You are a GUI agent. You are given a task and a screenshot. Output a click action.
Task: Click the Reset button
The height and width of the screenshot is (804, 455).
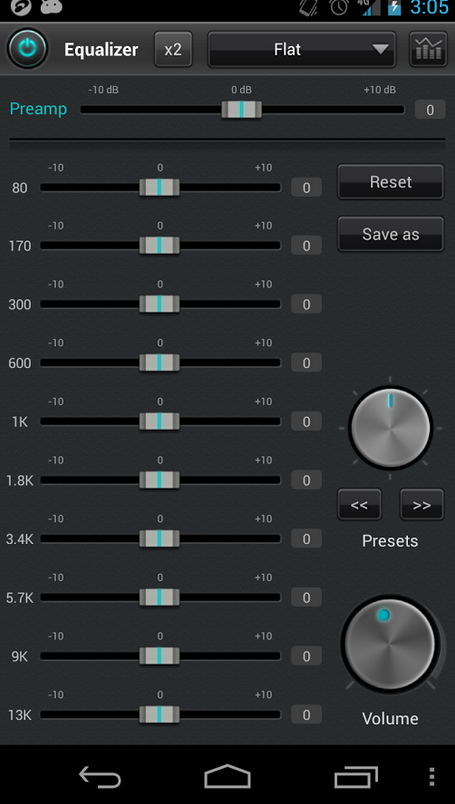pos(390,182)
